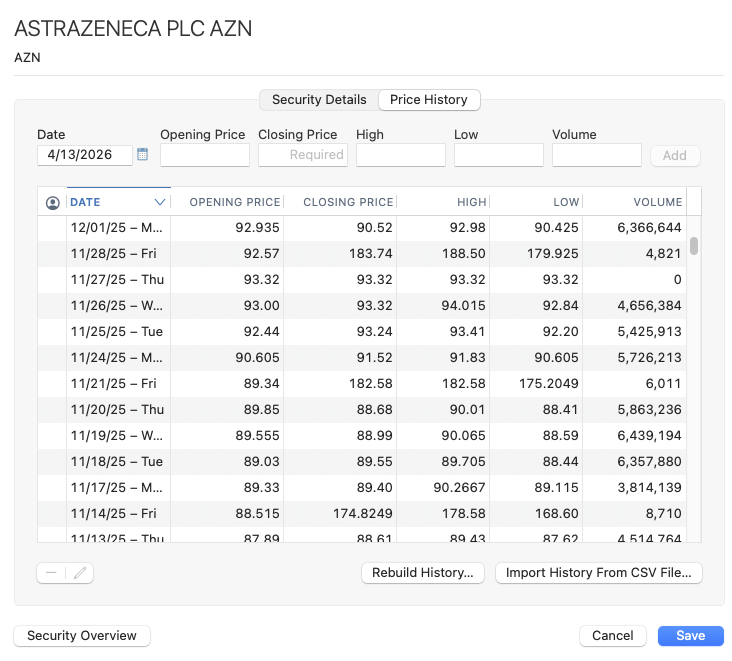Click volume value 4,821

click(663, 253)
